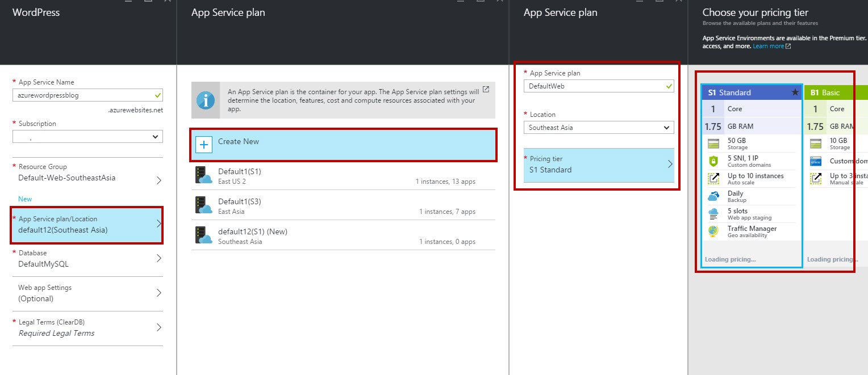Click "Loading pricing..." under S1 Standard
Image resolution: width=868 pixels, height=375 pixels.
[730, 259]
